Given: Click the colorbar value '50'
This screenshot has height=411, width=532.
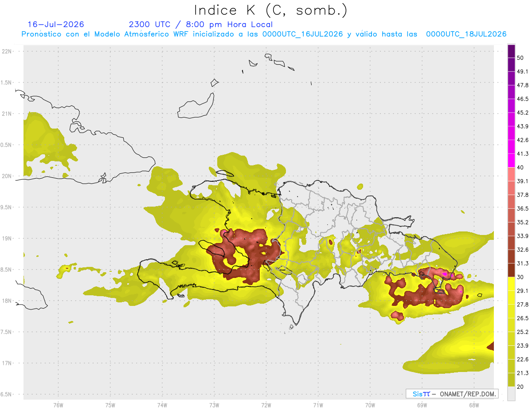Looking at the screenshot, I should (520, 58).
